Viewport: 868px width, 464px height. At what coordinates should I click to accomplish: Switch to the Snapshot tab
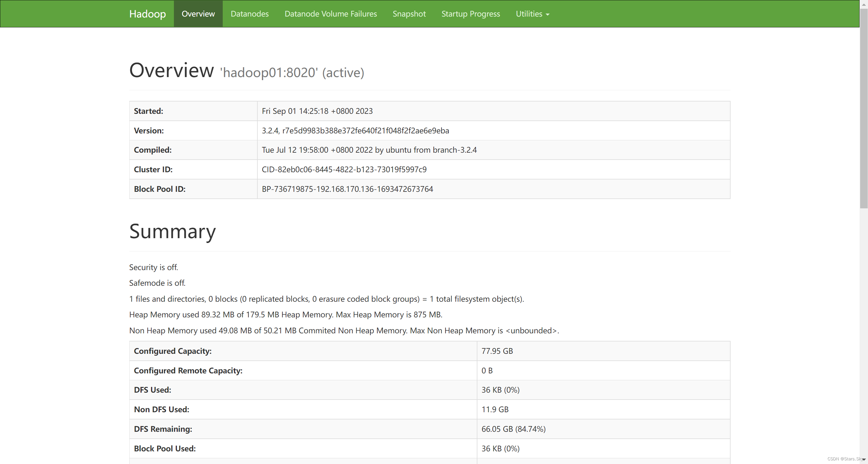(x=409, y=14)
